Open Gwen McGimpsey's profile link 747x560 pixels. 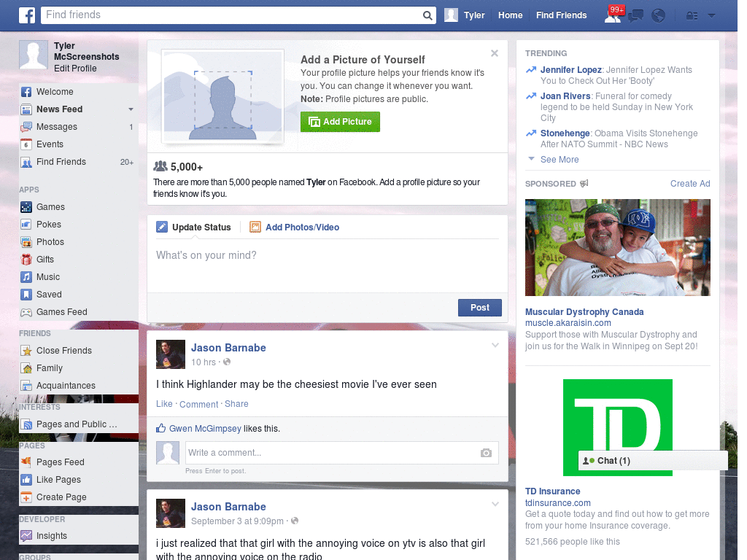tap(205, 429)
